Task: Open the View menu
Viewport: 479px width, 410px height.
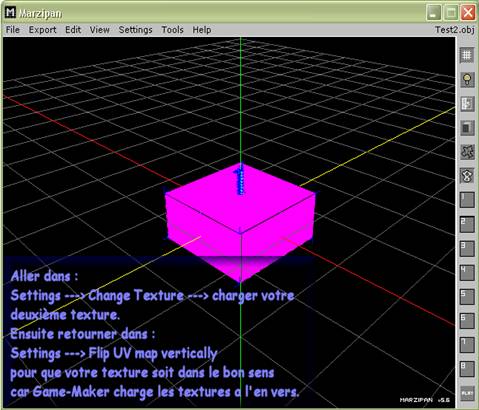Action: coord(99,30)
